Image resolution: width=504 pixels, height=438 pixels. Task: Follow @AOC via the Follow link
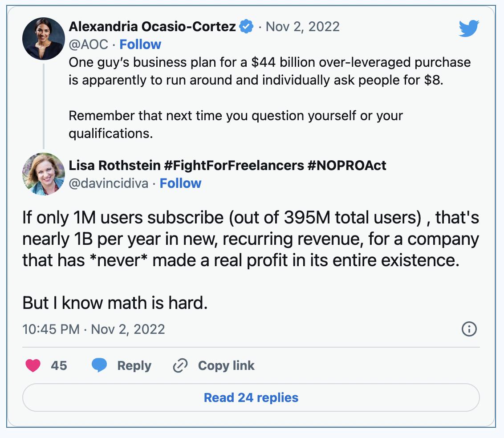coord(141,44)
